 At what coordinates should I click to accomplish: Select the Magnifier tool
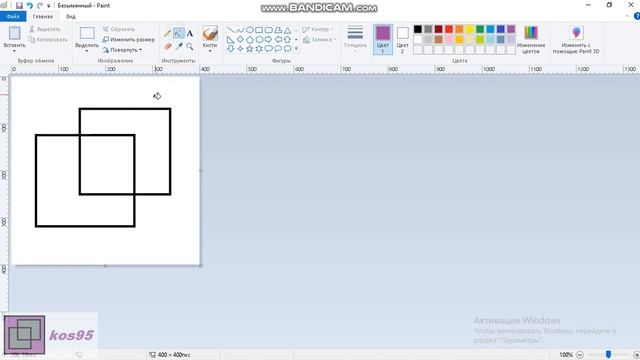coord(189,47)
